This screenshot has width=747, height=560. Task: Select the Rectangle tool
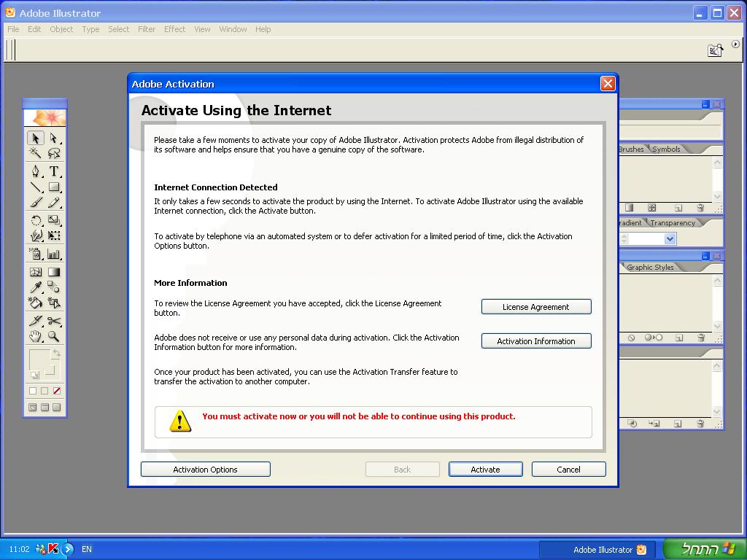point(54,187)
